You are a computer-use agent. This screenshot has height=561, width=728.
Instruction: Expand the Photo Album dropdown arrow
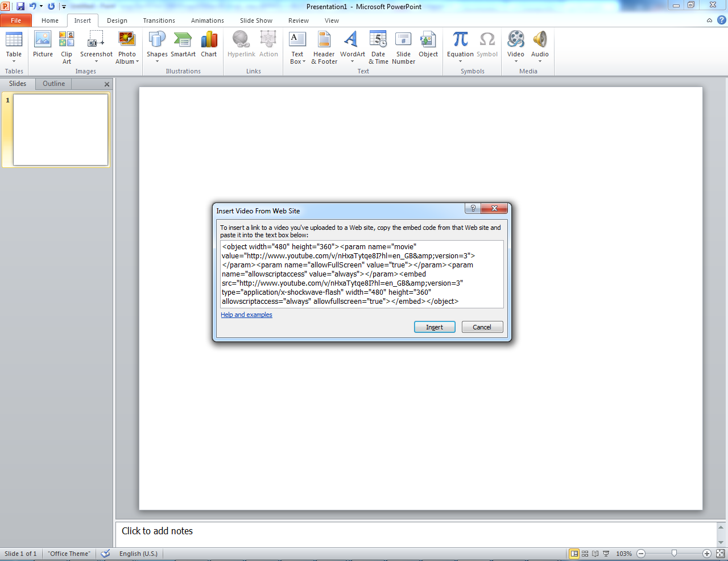(138, 61)
